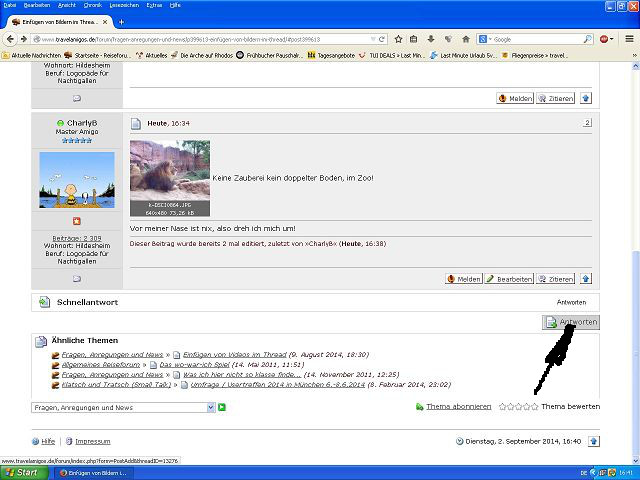This screenshot has height=480, width=640.
Task: Open Einfügen von Videos im Thread link
Action: pos(235,354)
